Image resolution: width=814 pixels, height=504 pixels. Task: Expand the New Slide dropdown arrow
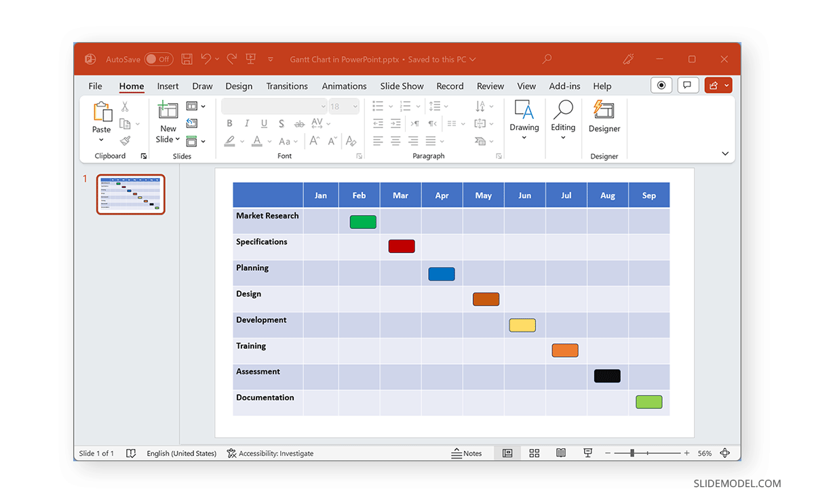(177, 139)
